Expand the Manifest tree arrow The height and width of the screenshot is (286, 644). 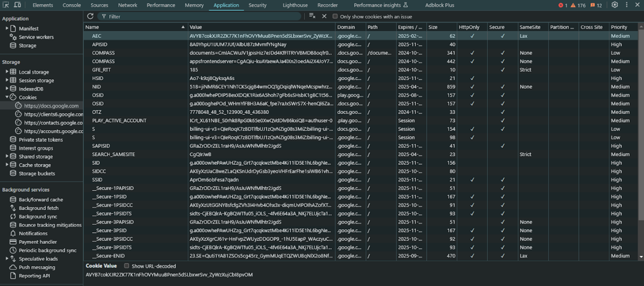click(7, 28)
